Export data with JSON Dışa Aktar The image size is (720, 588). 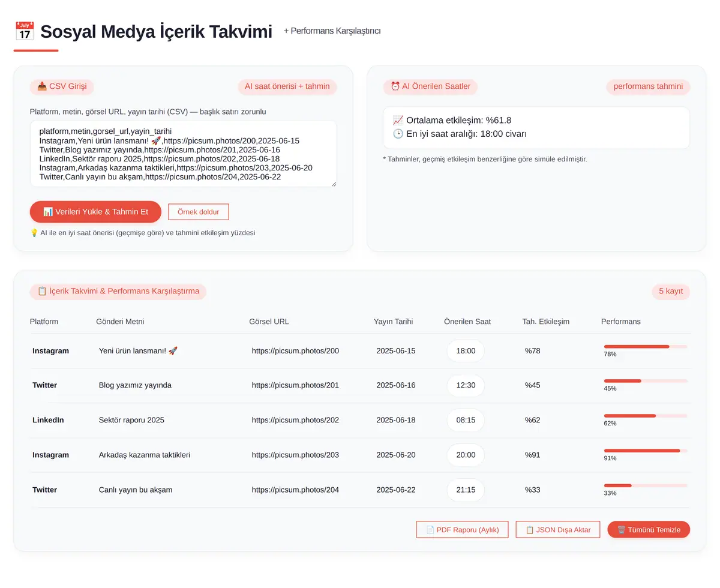(558, 530)
